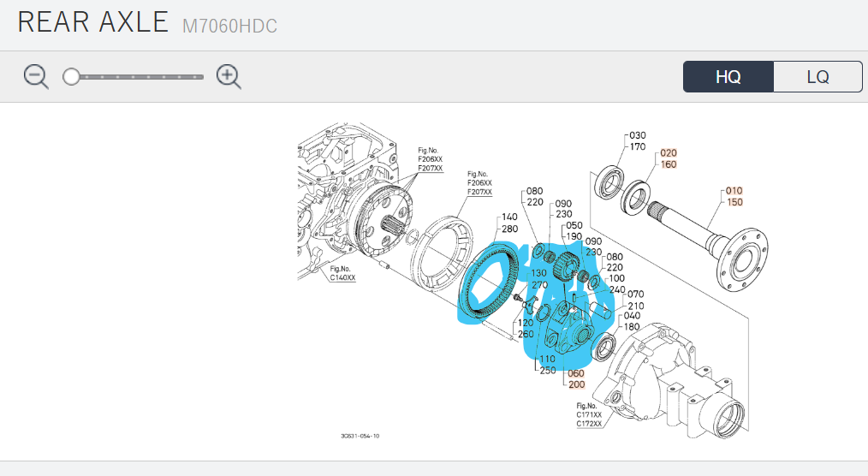The height and width of the screenshot is (476, 868).
Task: Select part number 100 callout
Action: tap(617, 278)
